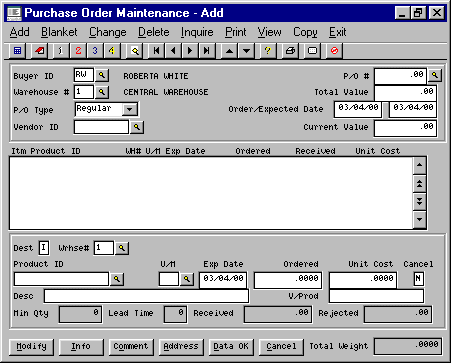The width and height of the screenshot is (451, 363).
Task: Click the up triangle toolbar icon
Action: 229,51
